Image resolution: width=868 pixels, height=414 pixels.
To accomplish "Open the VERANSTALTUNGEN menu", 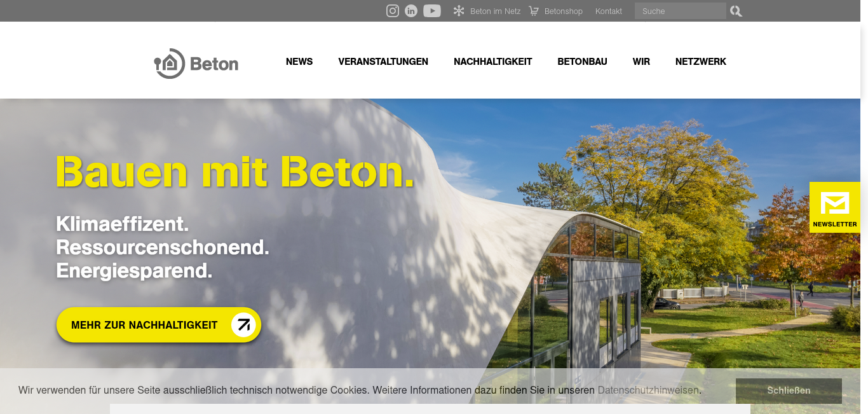I will point(383,62).
